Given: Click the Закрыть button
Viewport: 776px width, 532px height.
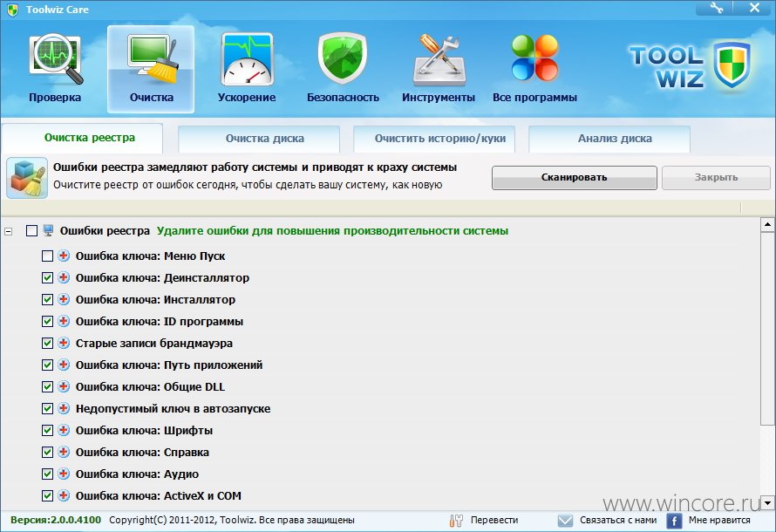Looking at the screenshot, I should click(716, 178).
